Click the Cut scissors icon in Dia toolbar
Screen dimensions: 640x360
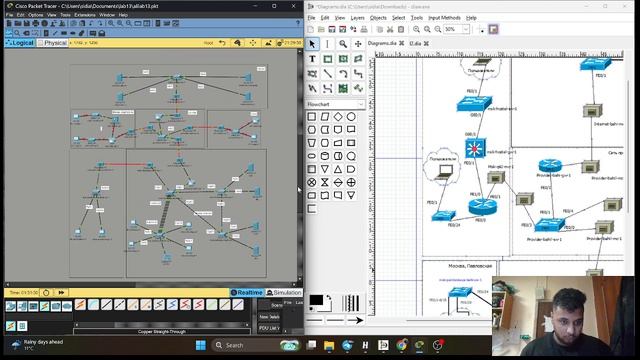(x=390, y=29)
